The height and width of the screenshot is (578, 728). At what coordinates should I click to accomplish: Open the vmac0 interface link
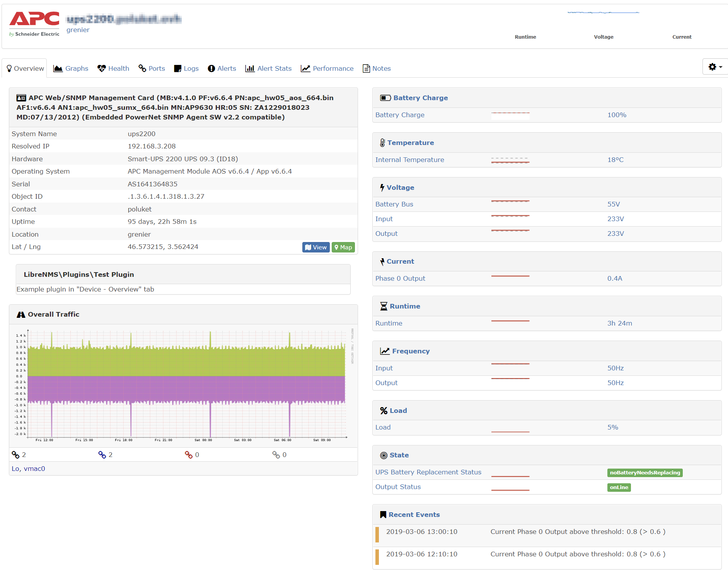(x=34, y=469)
